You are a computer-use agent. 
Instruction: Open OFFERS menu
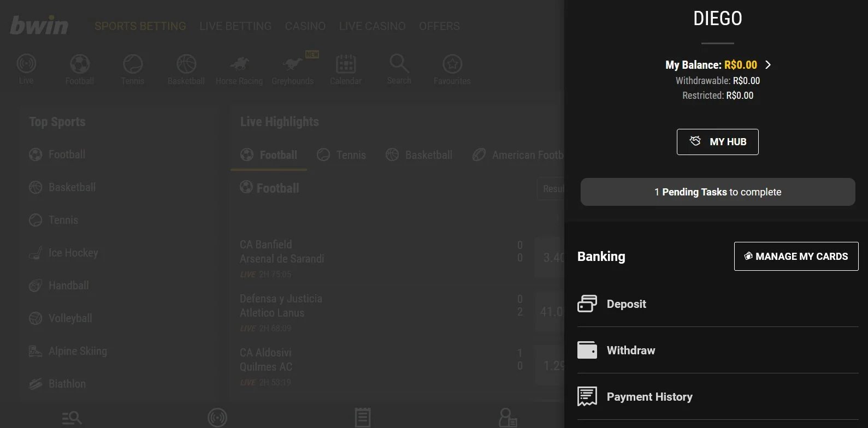point(439,26)
